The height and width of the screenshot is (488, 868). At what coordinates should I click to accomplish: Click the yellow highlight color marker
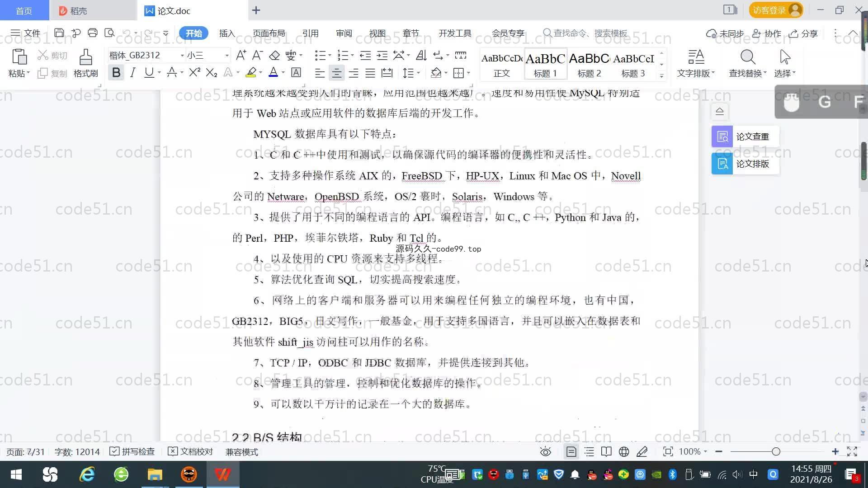click(251, 72)
